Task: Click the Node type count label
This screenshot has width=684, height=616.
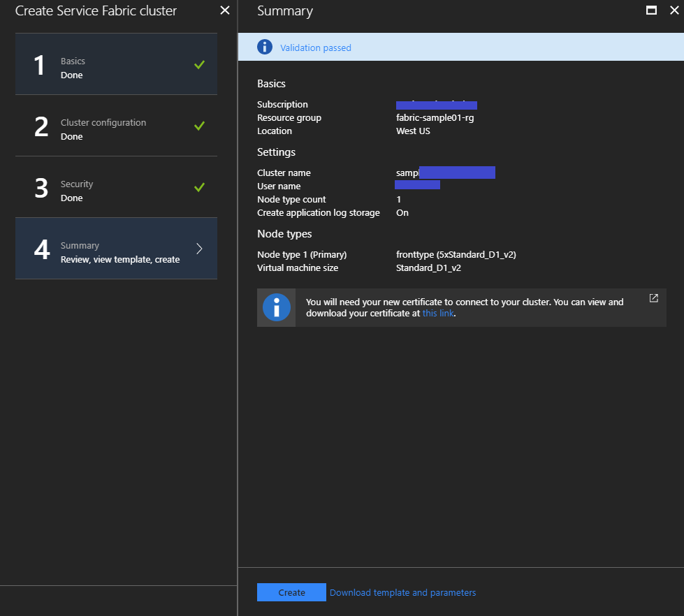Action: click(291, 199)
